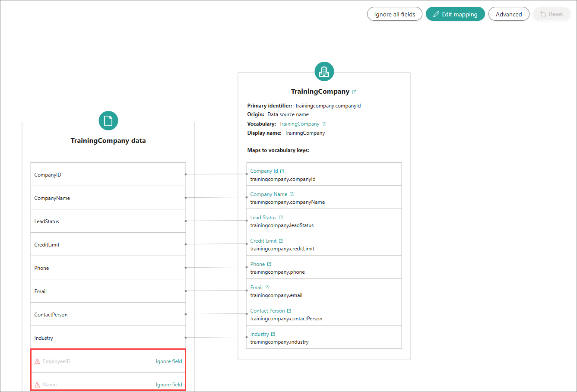Click the warning icon beside Name field
The height and width of the screenshot is (392, 577).
tap(37, 385)
